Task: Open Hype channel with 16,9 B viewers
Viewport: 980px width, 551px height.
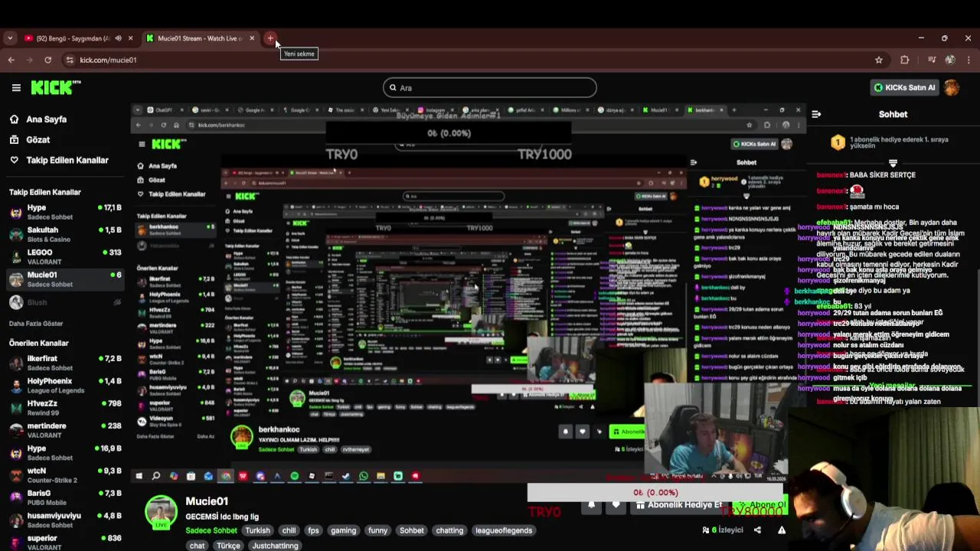Action: coord(64,453)
